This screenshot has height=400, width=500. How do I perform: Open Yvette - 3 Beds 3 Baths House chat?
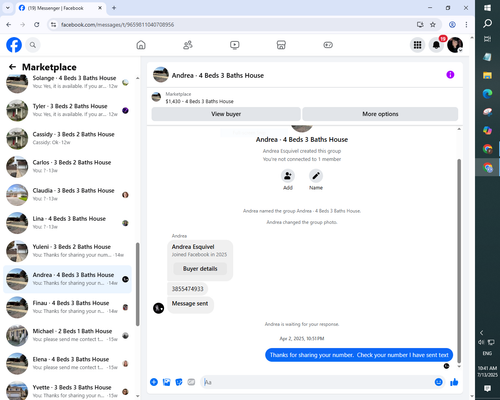click(67, 390)
